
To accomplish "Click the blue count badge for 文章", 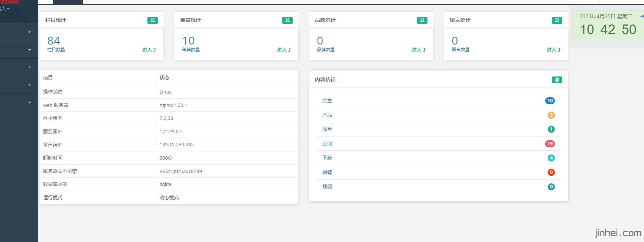I will click(550, 101).
